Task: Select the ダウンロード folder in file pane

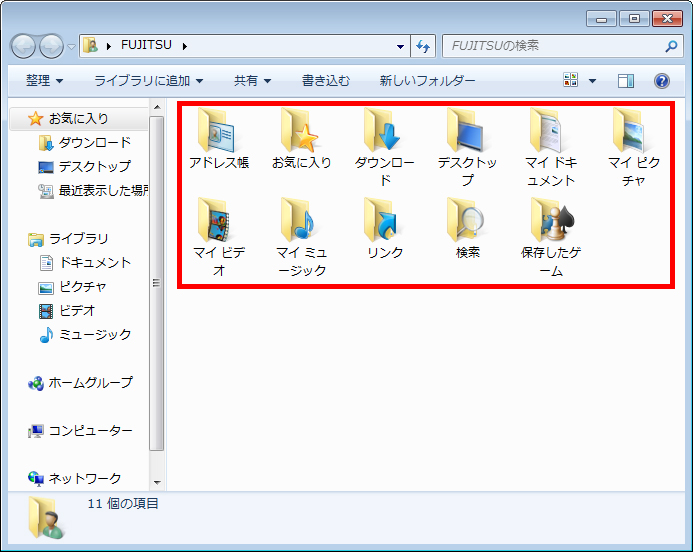Action: click(x=385, y=148)
